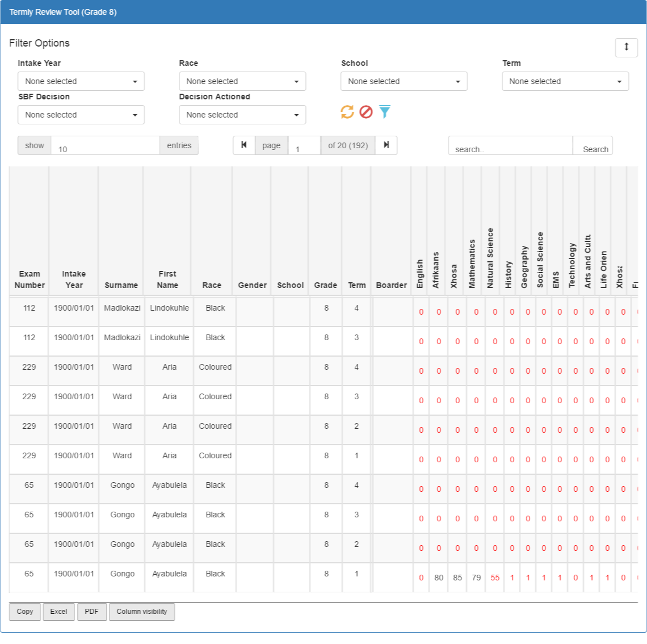Click the collapse filter panel arrow button

click(627, 47)
